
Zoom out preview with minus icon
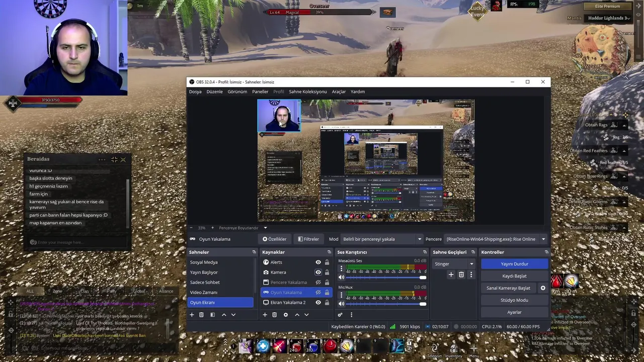pos(190,228)
